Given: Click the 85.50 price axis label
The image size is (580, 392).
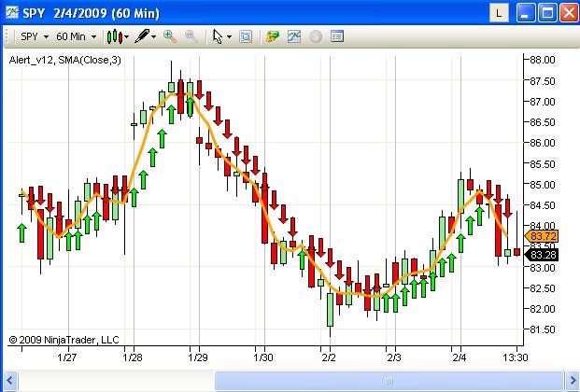Looking at the screenshot, I should 543,164.
